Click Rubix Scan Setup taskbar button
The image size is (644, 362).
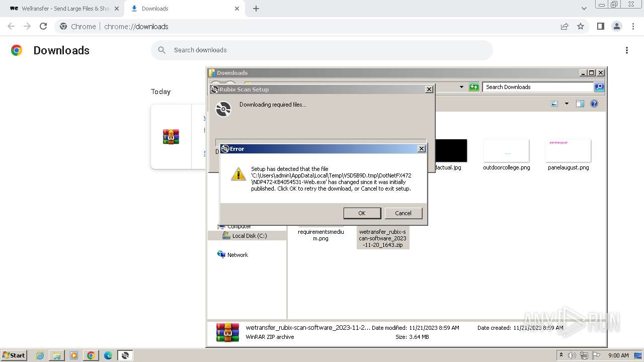[125, 355]
